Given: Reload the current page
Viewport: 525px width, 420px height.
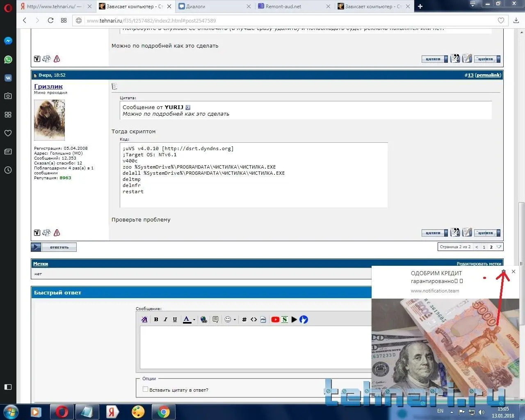Looking at the screenshot, I should click(x=50, y=21).
